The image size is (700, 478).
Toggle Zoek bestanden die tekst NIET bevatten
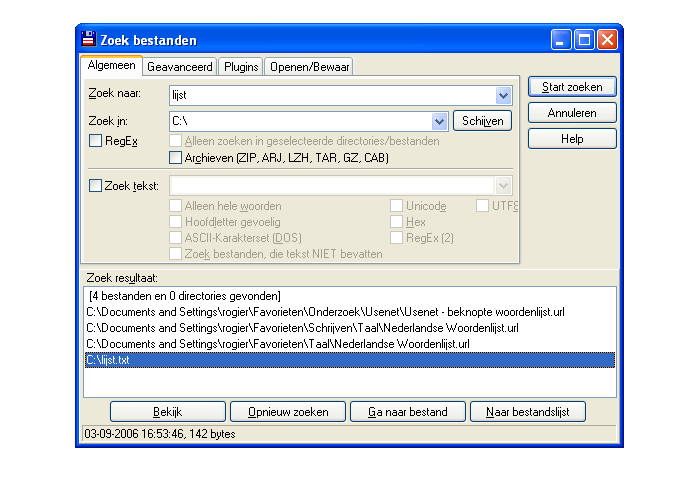point(175,254)
